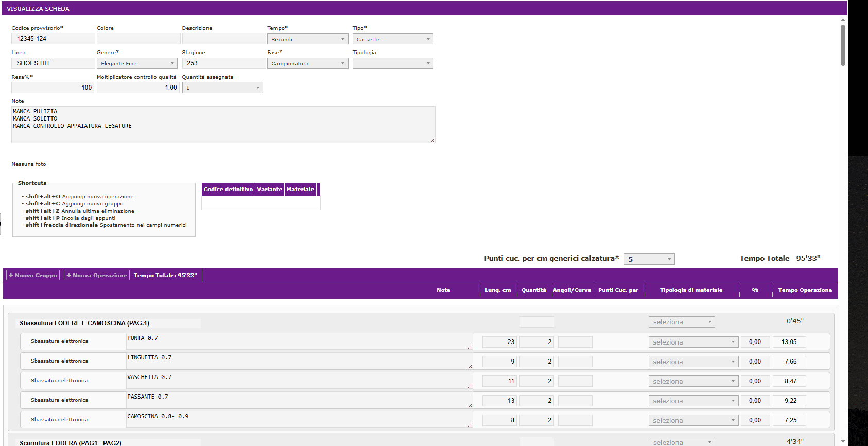Open Punti cuc. per cm generici dropdown
This screenshot has height=446, width=868.
649,259
